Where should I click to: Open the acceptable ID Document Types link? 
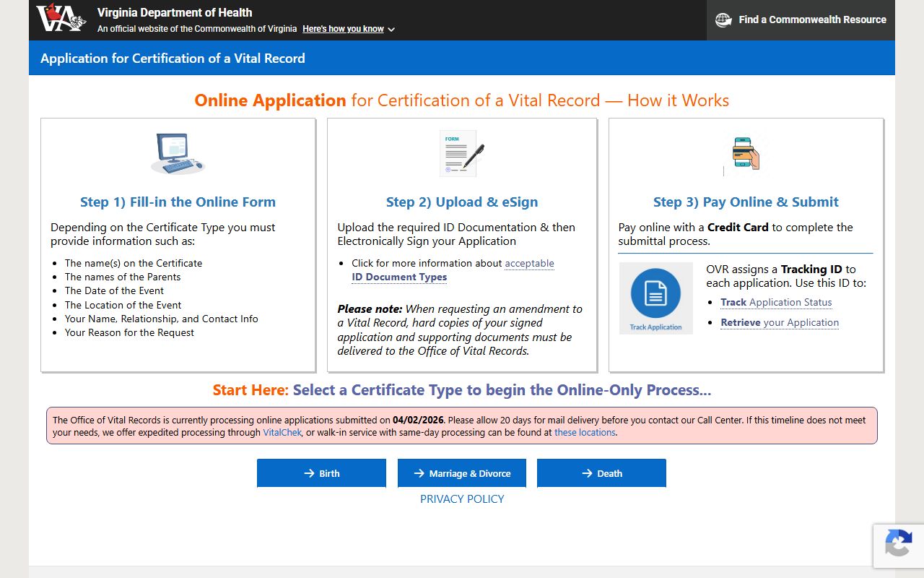tap(399, 277)
